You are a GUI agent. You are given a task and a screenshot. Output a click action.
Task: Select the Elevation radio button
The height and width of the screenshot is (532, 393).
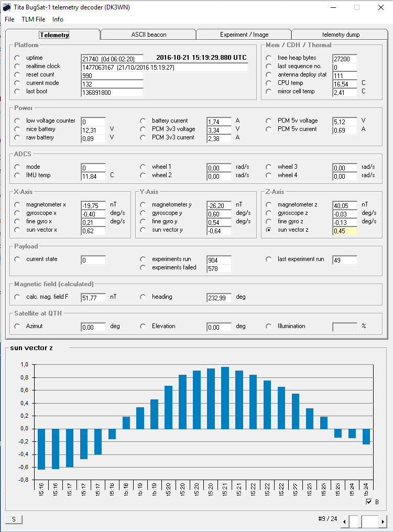coord(143,327)
